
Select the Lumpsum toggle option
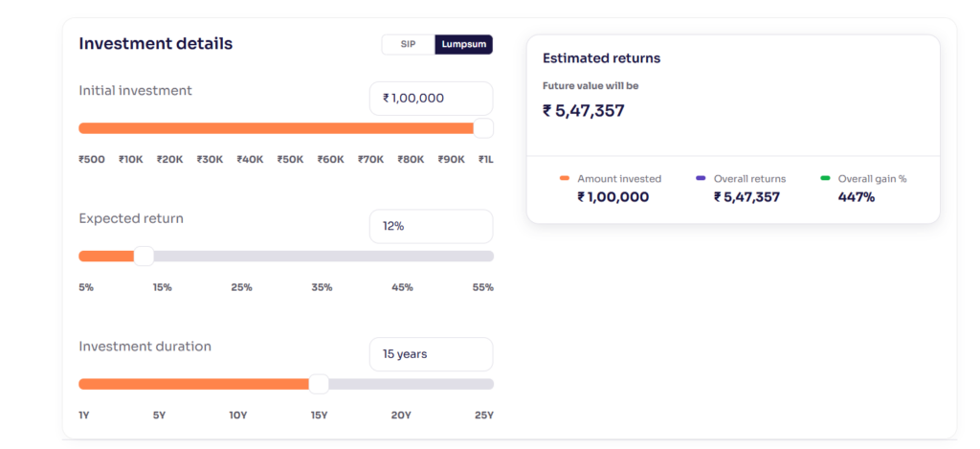tap(463, 44)
